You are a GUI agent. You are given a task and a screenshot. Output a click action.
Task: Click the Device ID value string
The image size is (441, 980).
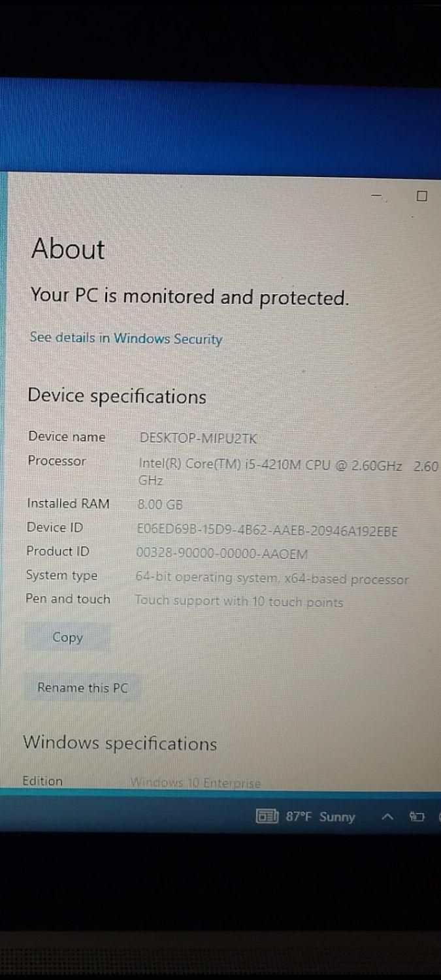coord(267,531)
